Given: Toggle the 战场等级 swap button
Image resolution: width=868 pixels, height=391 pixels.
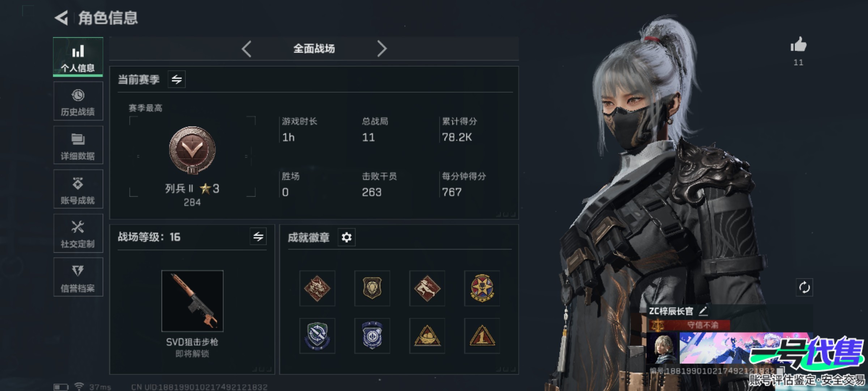Looking at the screenshot, I should click(x=258, y=237).
